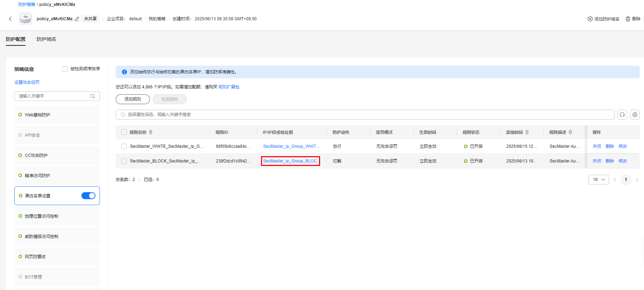
Task: Open the page size dropdown showing 10
Action: [x=598, y=180]
